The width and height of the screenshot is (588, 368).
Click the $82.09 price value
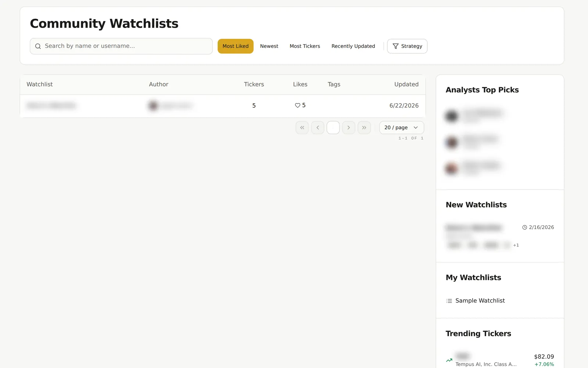tap(544, 357)
